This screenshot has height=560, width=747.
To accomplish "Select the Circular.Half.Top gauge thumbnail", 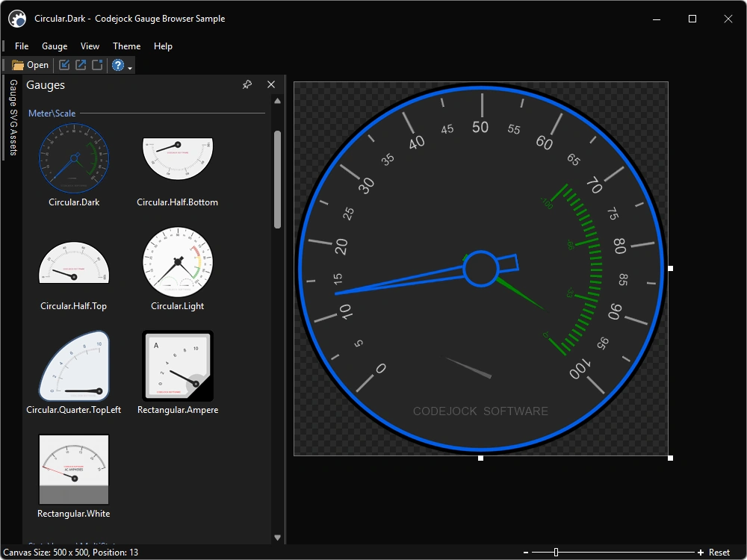I will (x=74, y=262).
